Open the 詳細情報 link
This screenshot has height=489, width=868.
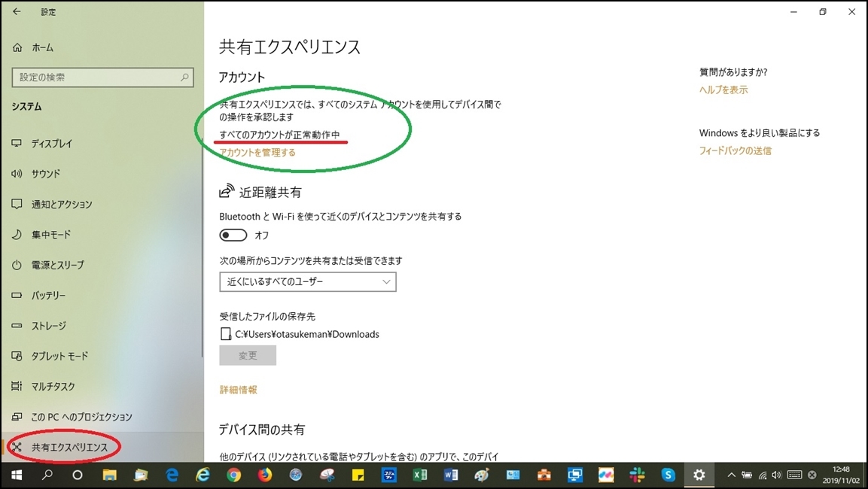238,390
